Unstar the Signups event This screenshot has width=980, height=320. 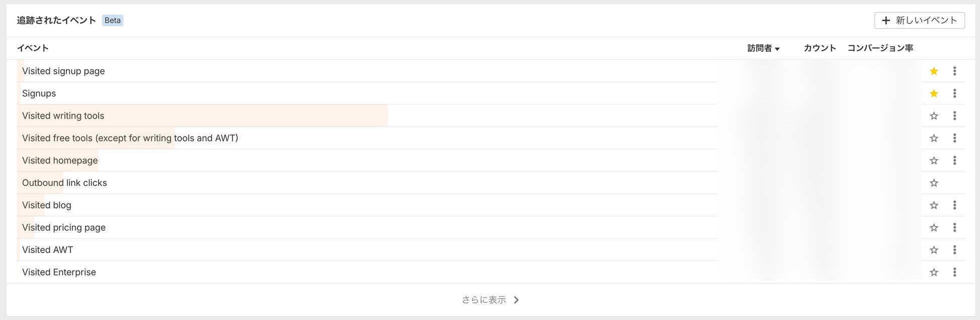coord(934,93)
